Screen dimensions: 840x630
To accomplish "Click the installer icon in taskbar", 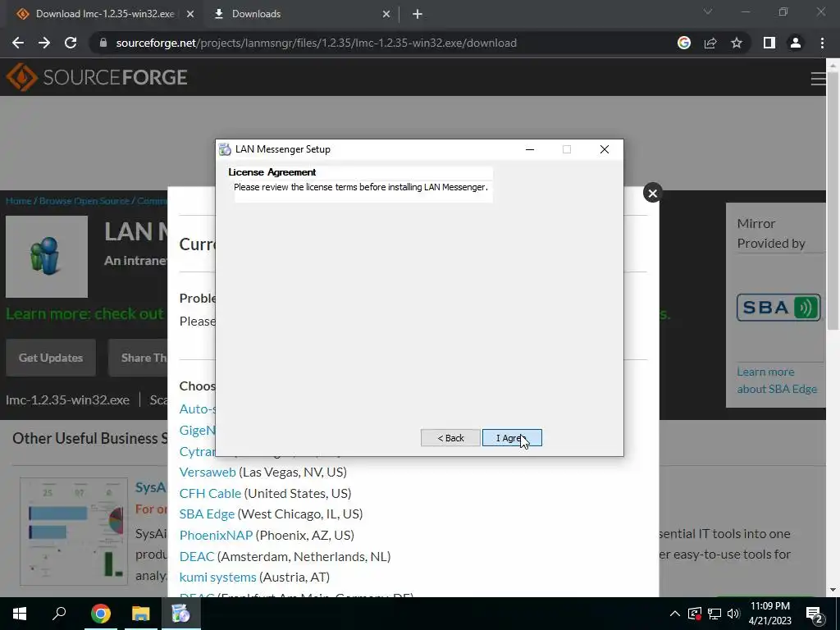I will [x=180, y=614].
